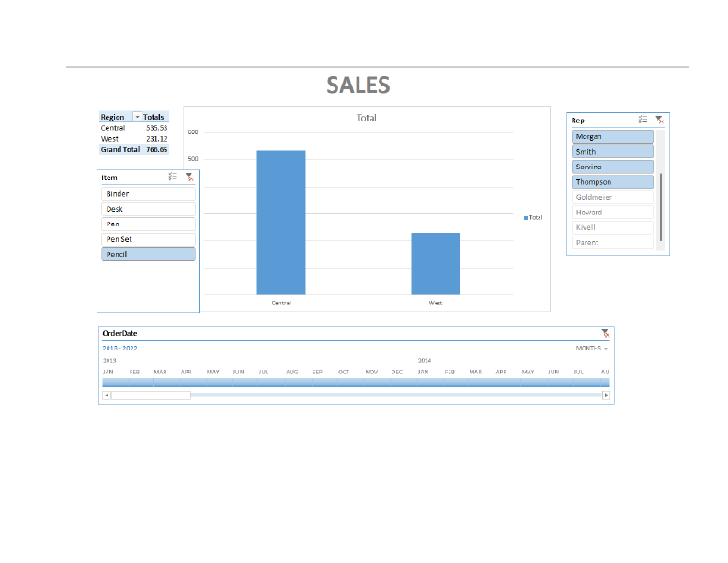Viewport: 728px width, 563px height.
Task: Toggle Smith in the Rep slicer
Action: click(612, 152)
